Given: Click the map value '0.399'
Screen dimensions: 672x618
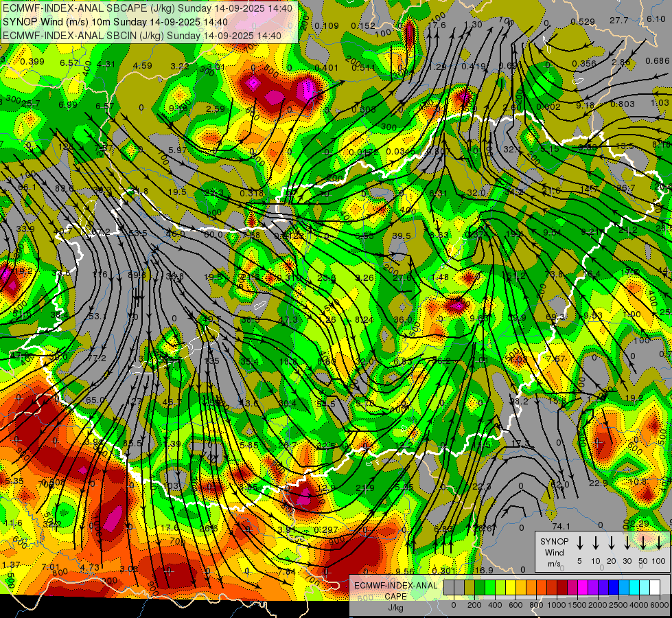Looking at the screenshot, I should coord(32,62).
